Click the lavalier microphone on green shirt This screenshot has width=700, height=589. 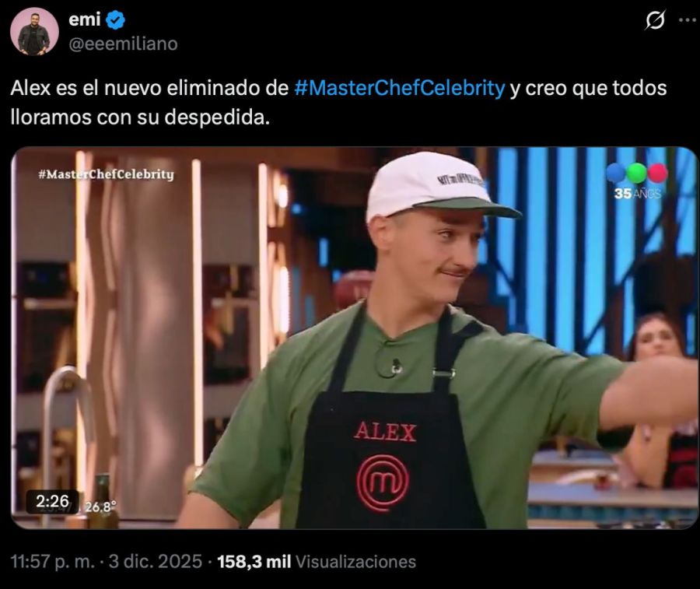(396, 366)
